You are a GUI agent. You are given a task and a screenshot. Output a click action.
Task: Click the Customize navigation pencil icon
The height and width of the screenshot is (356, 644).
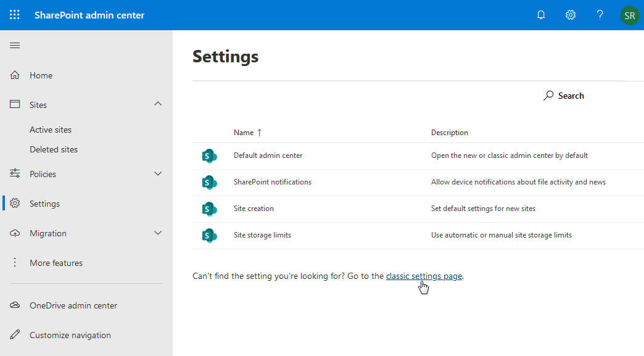15,334
